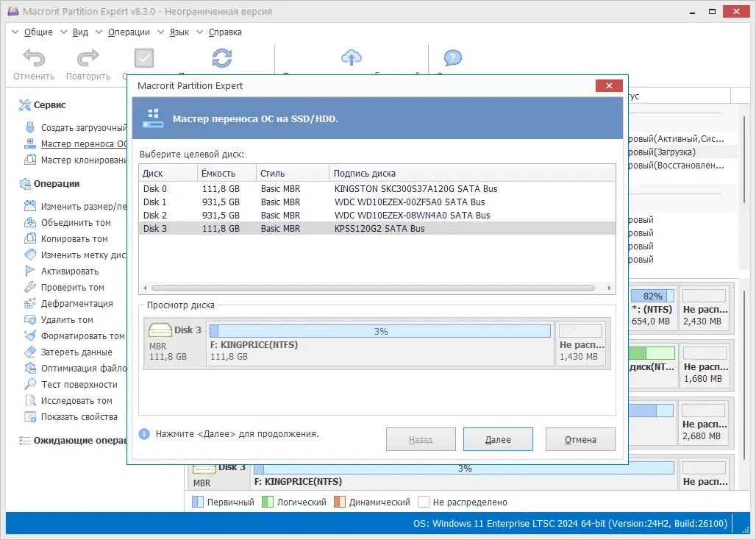Collapse the Ожидающие операции section
The width and height of the screenshot is (756, 540).
72,440
